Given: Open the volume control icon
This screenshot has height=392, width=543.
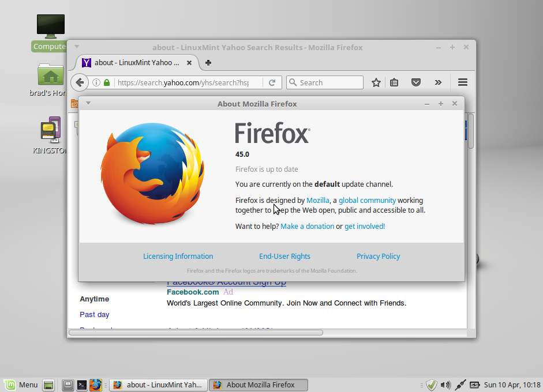Looking at the screenshot, I should pos(445,385).
